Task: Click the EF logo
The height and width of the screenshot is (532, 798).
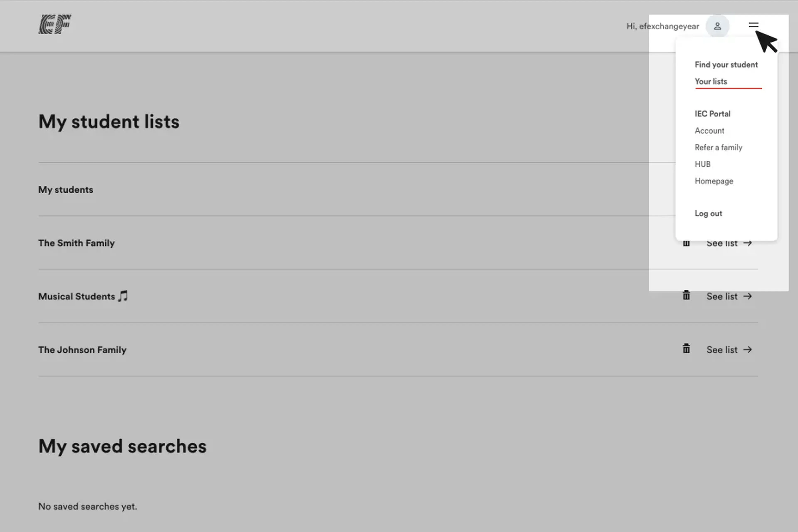Action: (x=55, y=24)
